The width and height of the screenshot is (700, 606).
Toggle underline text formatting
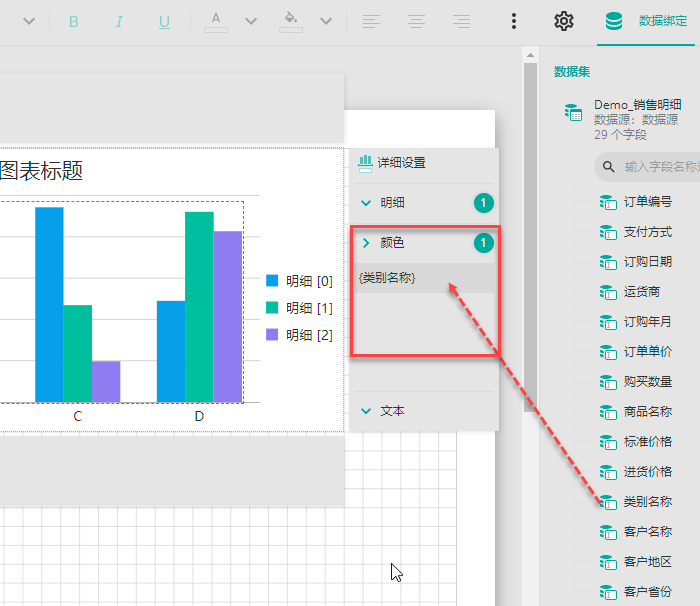[x=164, y=21]
